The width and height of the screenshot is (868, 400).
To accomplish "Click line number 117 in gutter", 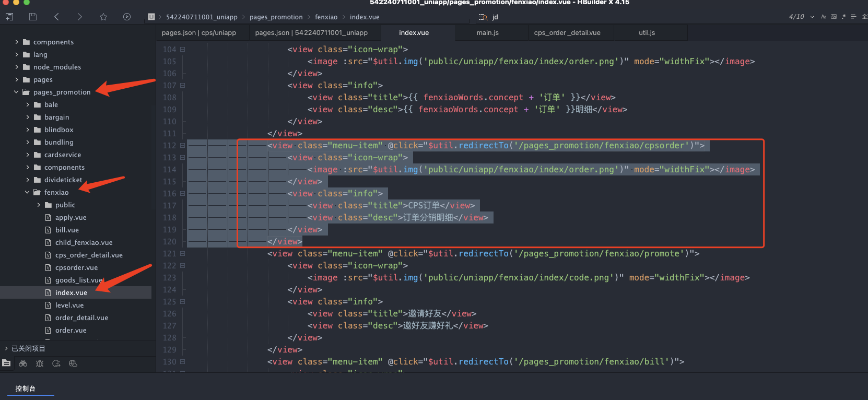I will pyautogui.click(x=169, y=205).
